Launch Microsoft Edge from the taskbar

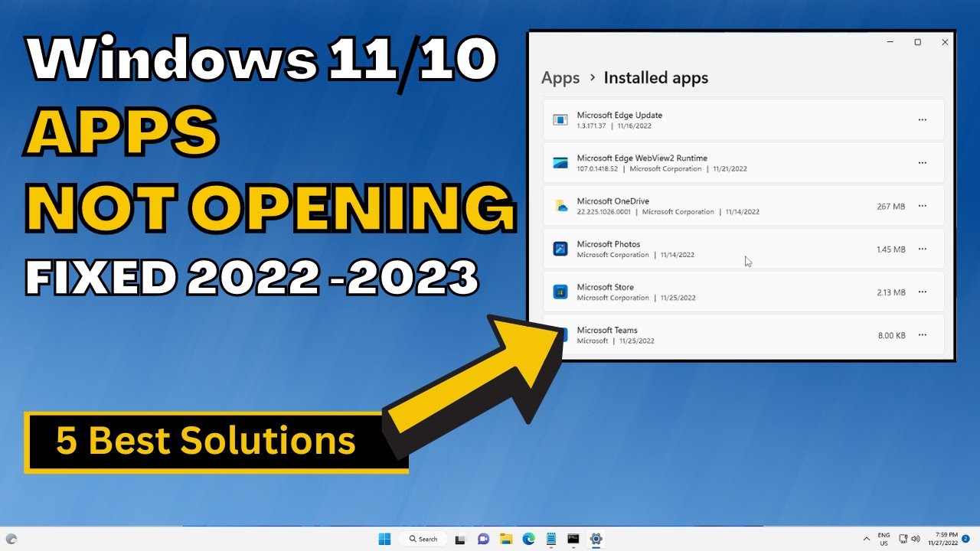528,539
